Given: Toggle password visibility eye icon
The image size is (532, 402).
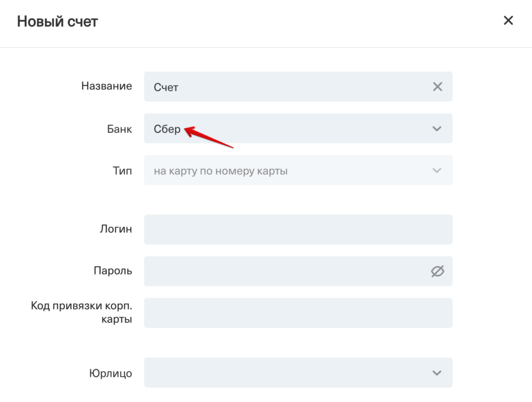Looking at the screenshot, I should coord(437,271).
